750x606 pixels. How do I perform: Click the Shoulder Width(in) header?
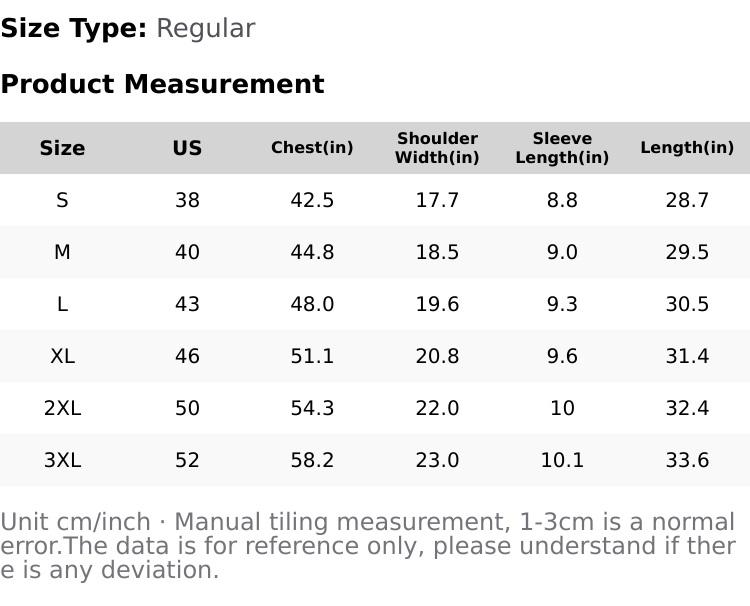(x=437, y=148)
